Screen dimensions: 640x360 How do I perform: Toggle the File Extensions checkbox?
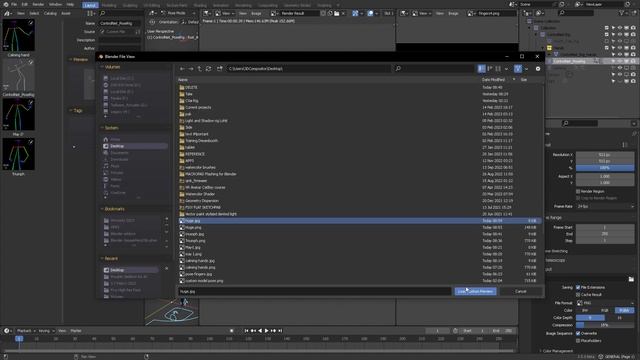(578, 287)
